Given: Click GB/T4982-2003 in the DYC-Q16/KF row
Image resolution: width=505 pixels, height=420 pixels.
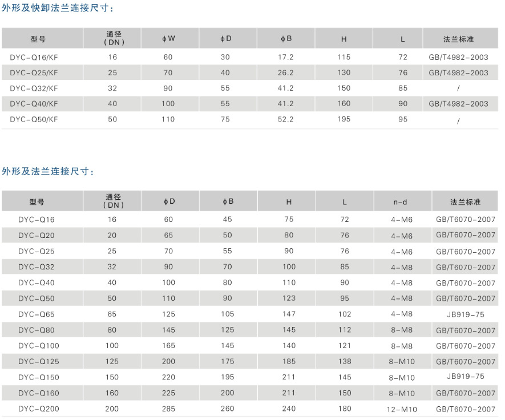Looking at the screenshot, I should 458,57.
